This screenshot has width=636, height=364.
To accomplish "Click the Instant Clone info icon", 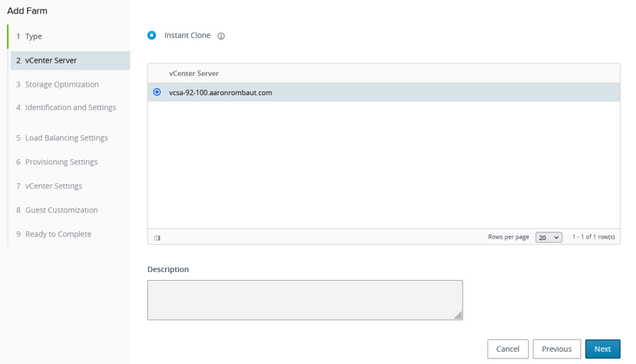I will [x=221, y=36].
